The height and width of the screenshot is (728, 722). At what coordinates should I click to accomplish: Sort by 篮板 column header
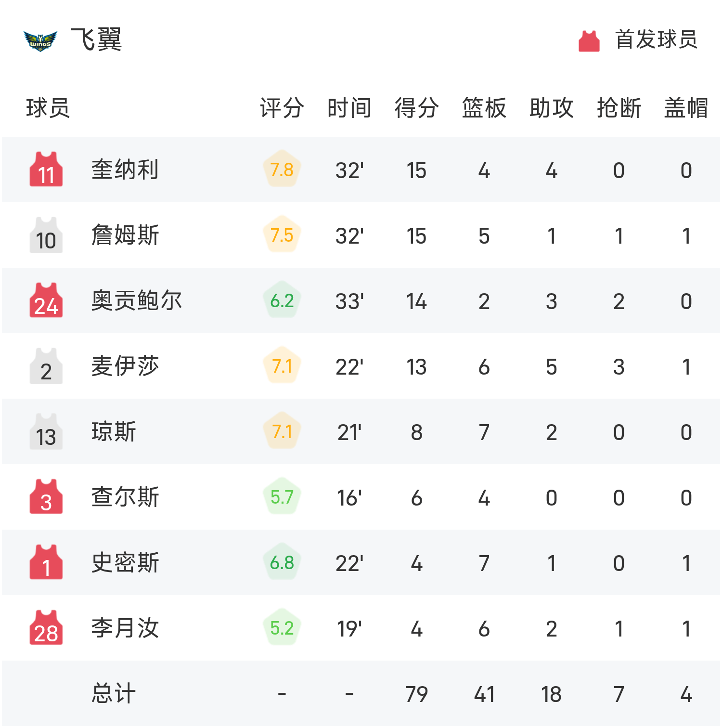484,108
